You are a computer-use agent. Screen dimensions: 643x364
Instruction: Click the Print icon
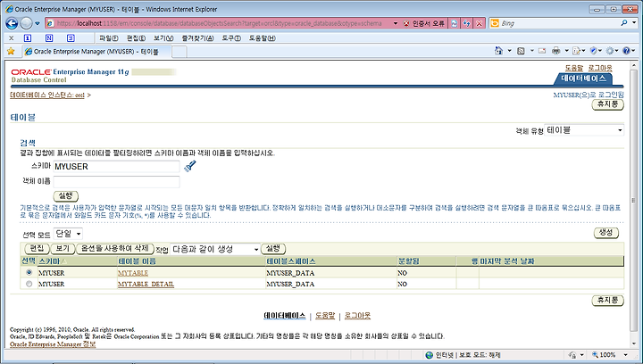pyautogui.click(x=556, y=51)
